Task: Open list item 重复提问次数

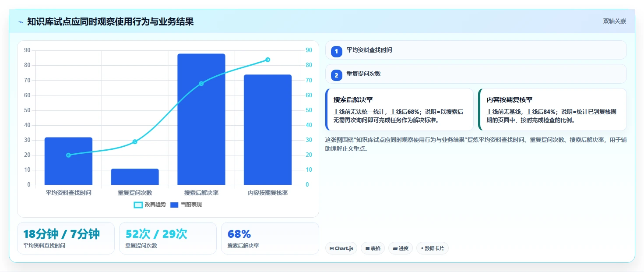Action: [476, 74]
